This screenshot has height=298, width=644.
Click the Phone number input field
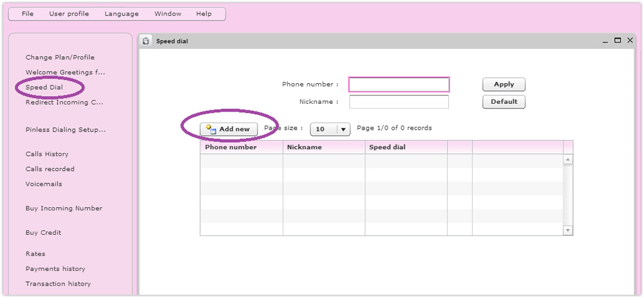coord(399,84)
